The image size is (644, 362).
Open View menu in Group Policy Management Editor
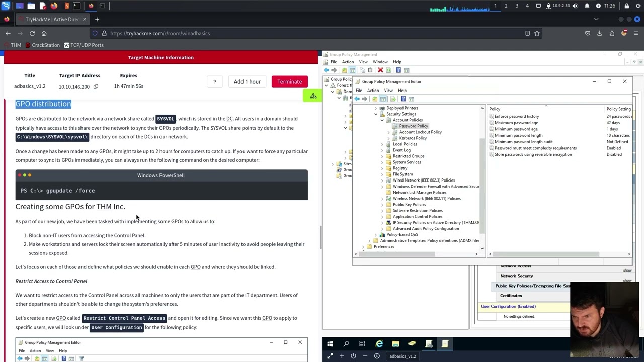(x=388, y=90)
